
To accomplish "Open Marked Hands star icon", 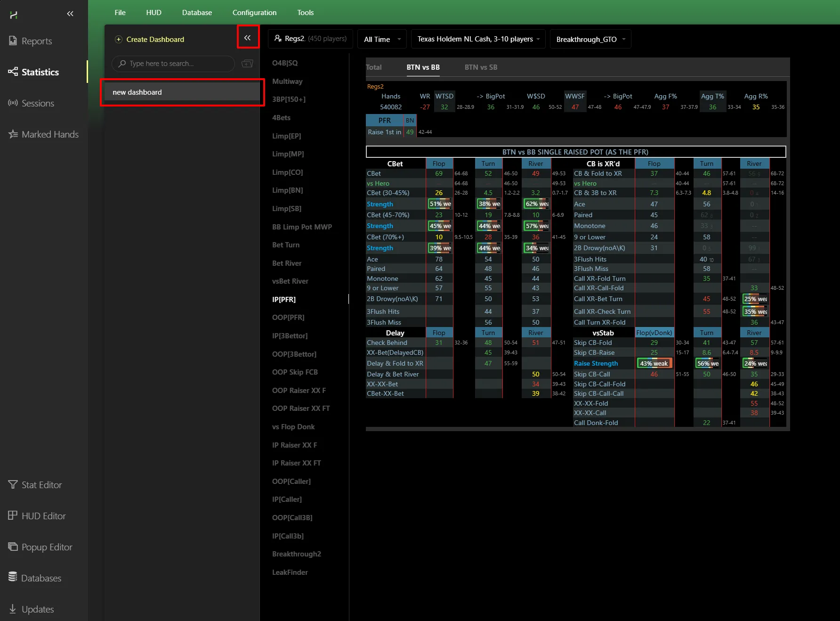I will [x=13, y=134].
